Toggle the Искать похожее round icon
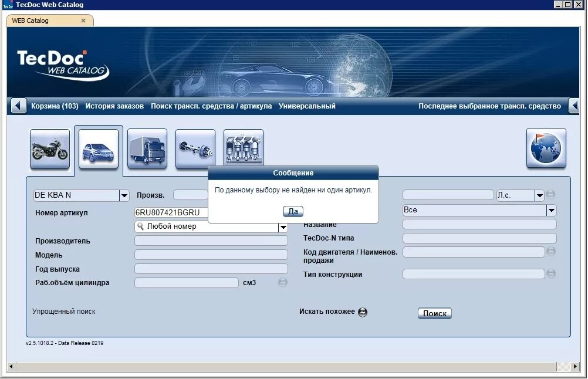588x379 pixels. 363,312
